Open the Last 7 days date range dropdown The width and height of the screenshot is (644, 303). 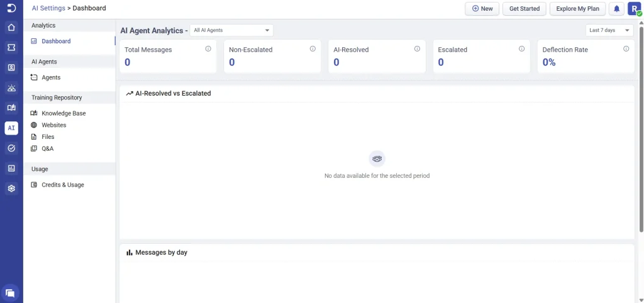point(609,30)
